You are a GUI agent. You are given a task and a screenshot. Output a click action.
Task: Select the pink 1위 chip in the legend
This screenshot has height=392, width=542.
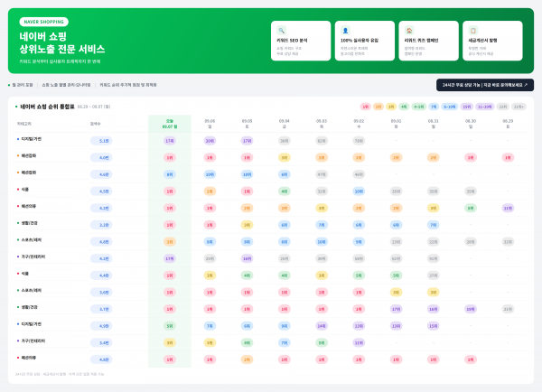click(365, 107)
